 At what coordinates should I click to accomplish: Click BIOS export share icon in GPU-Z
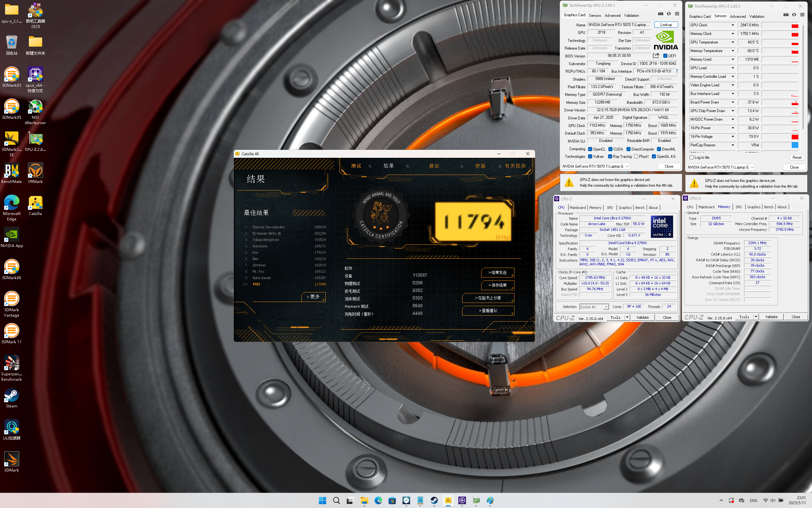[x=656, y=56]
